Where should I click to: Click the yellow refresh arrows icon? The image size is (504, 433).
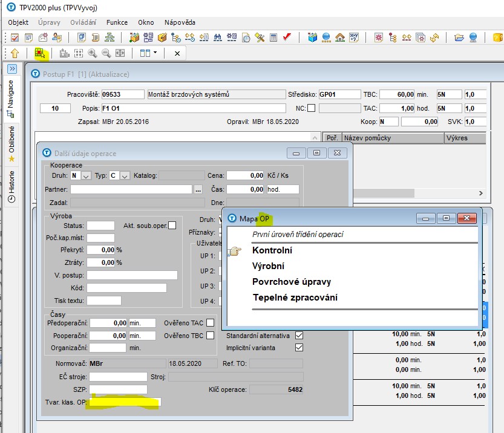(x=434, y=37)
